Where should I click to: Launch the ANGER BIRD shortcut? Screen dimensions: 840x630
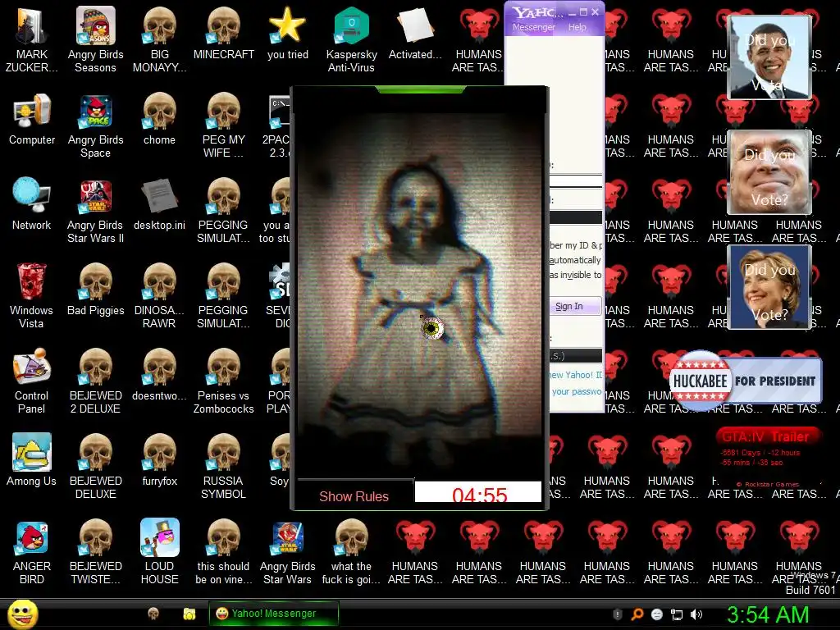(x=32, y=552)
